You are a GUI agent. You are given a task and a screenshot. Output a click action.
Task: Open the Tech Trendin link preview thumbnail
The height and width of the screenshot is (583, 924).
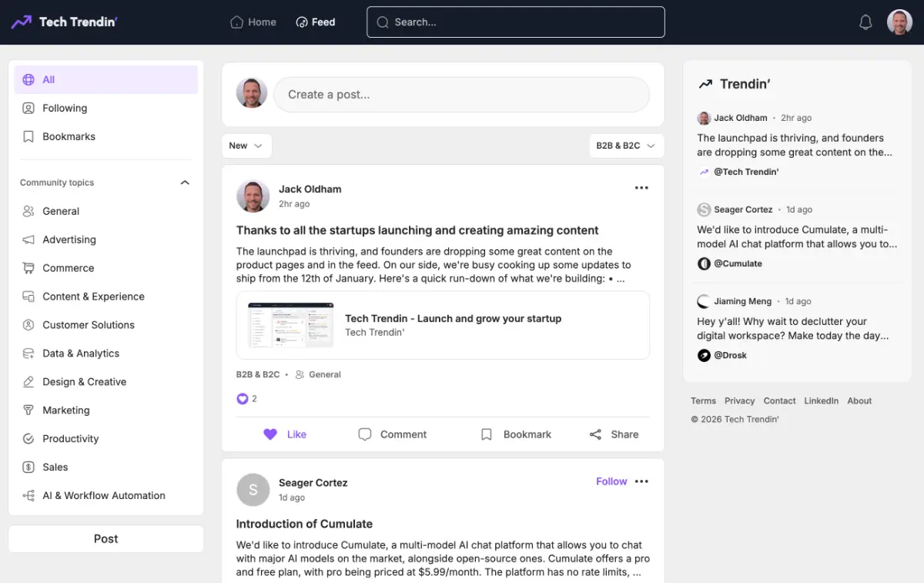point(290,325)
